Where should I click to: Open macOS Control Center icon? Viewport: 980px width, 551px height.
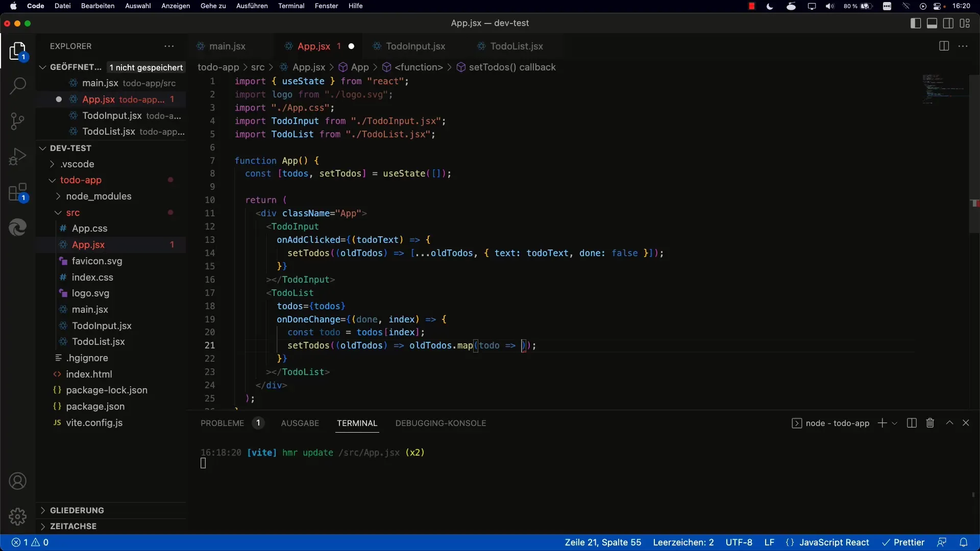click(938, 6)
